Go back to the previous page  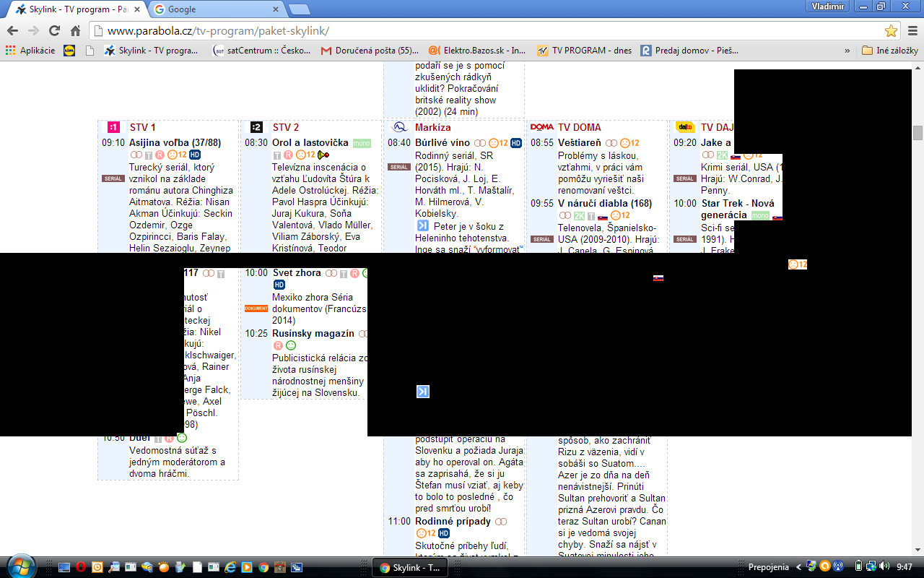[12, 31]
